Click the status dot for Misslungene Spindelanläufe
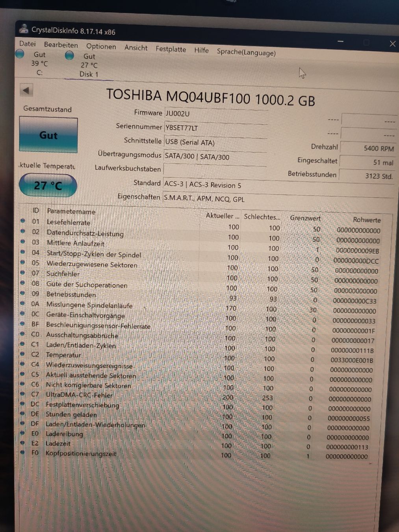399x532 pixels. pos(23,303)
